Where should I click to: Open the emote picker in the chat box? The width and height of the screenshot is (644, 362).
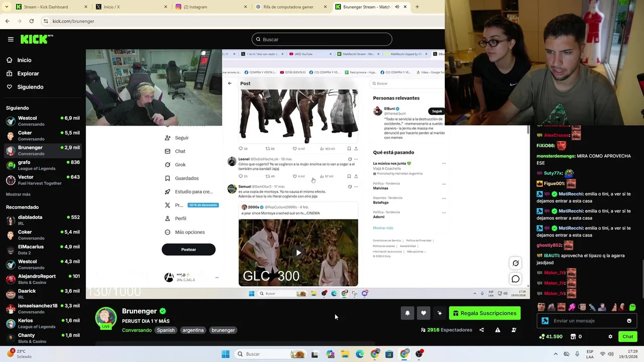pyautogui.click(x=629, y=321)
